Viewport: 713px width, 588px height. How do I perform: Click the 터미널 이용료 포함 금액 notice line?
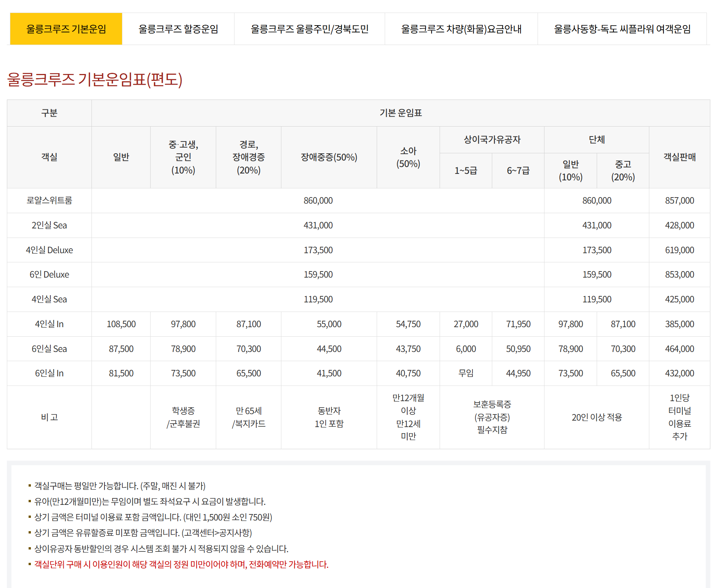pyautogui.click(x=153, y=517)
